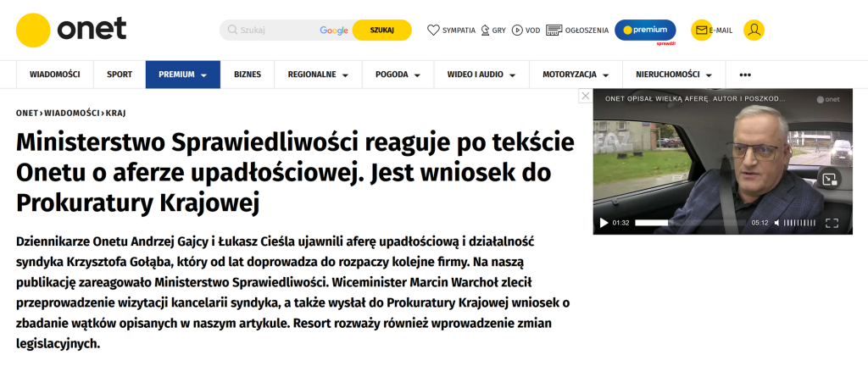Open VOD via the play circle icon

(517, 30)
